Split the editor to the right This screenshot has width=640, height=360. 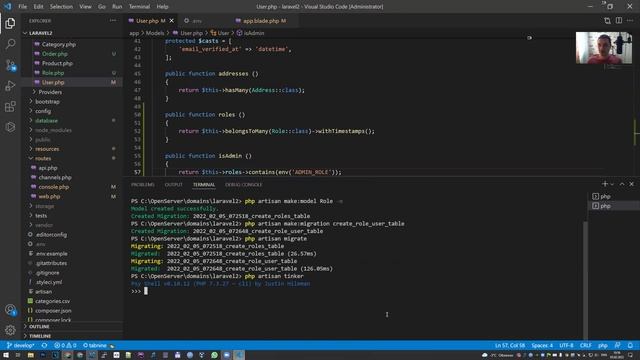tap(619, 20)
